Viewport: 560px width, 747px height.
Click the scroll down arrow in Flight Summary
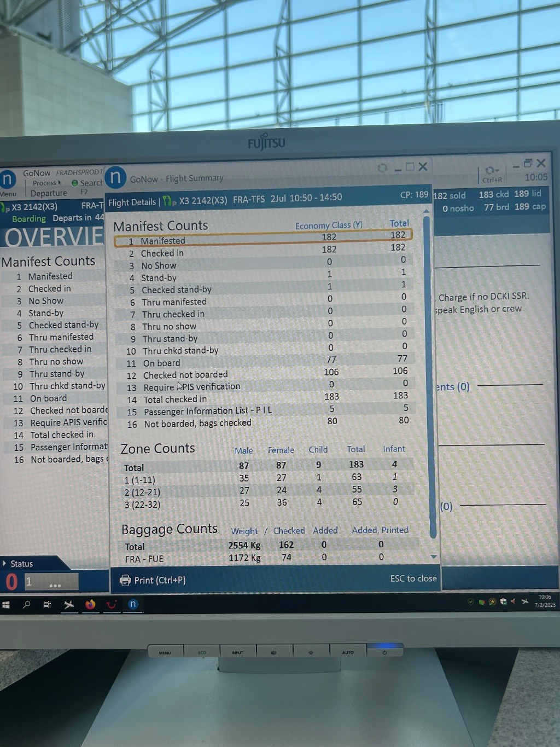pyautogui.click(x=434, y=557)
